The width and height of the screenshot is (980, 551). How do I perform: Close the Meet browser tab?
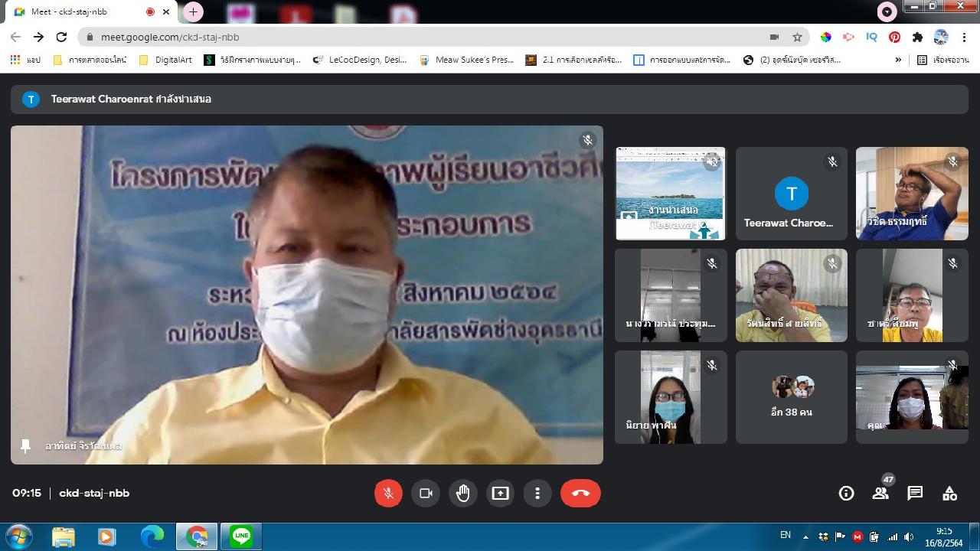166,11
